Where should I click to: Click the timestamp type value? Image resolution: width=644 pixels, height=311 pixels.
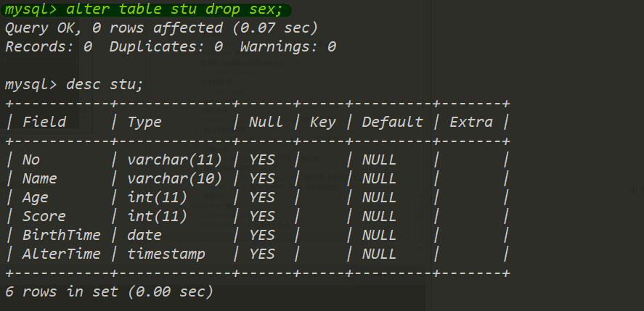[x=166, y=254]
